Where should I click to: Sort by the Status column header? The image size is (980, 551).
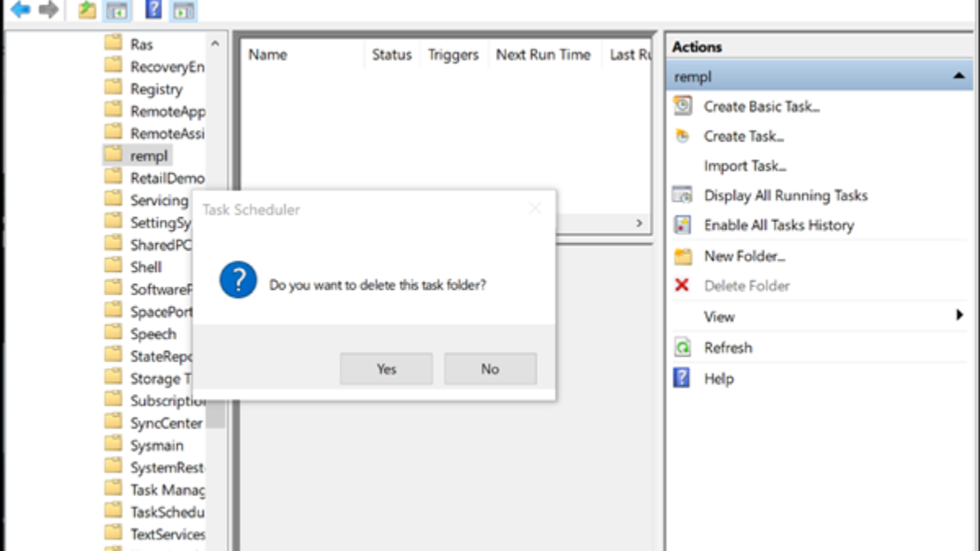(392, 56)
